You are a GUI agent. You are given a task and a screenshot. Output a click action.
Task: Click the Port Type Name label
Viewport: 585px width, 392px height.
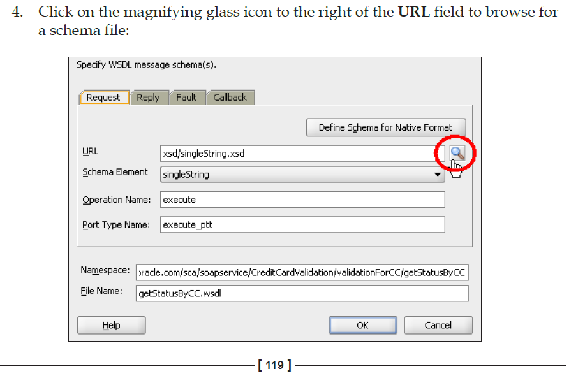116,225
